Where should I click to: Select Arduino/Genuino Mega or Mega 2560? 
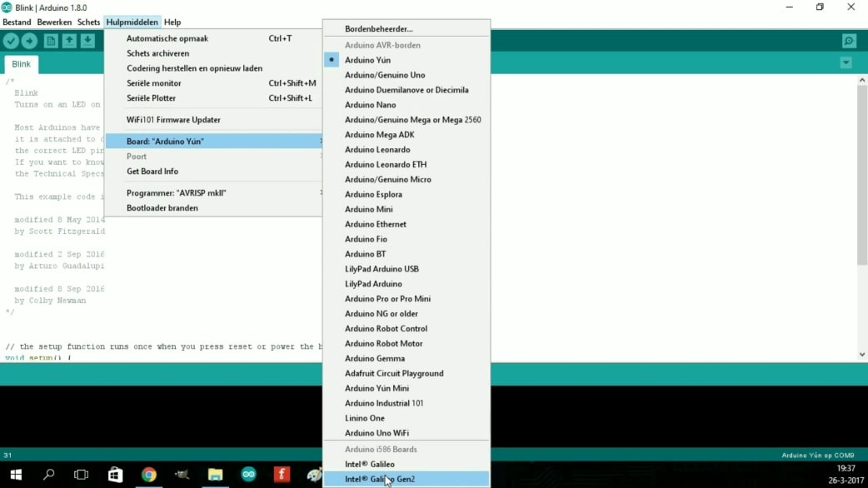(x=407, y=120)
